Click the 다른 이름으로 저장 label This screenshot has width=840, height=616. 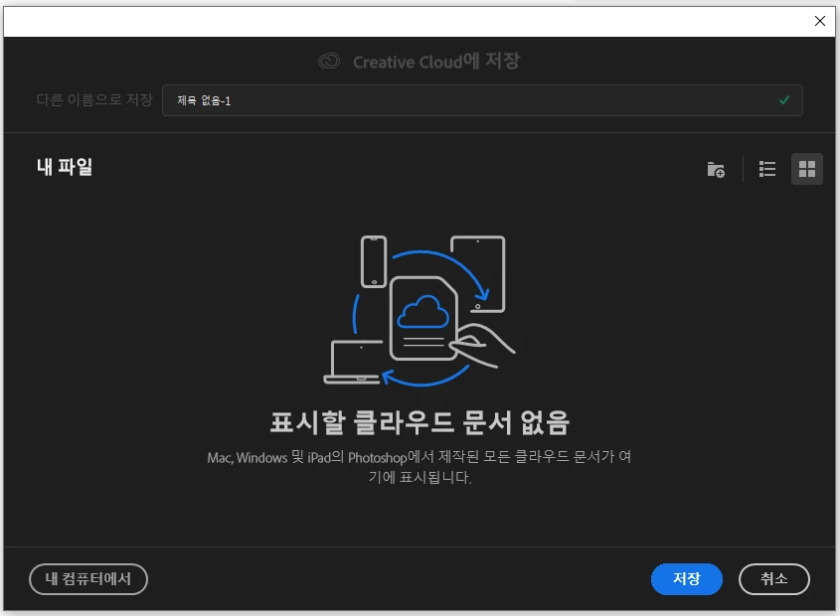point(94,99)
